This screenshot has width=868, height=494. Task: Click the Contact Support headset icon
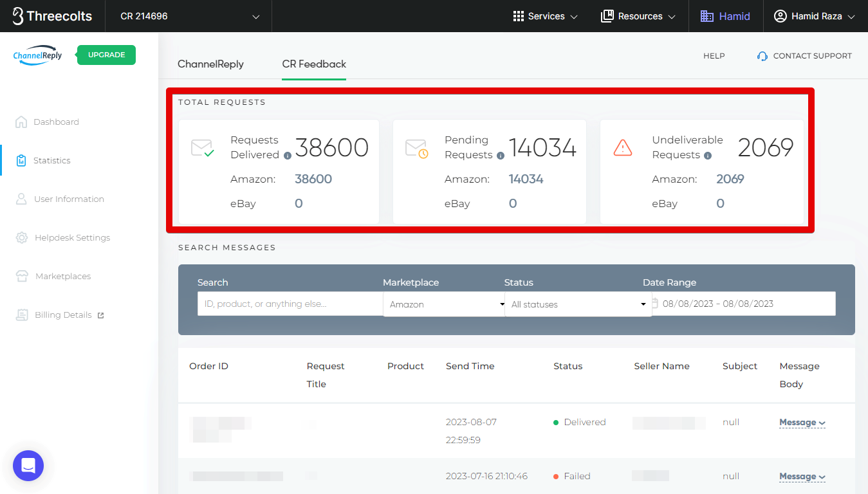point(762,56)
